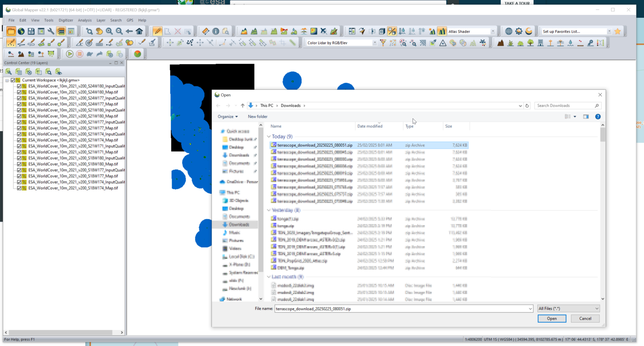Viewport: 644px width, 346px height.
Task: Select the Full View home icon
Action: coord(139,31)
